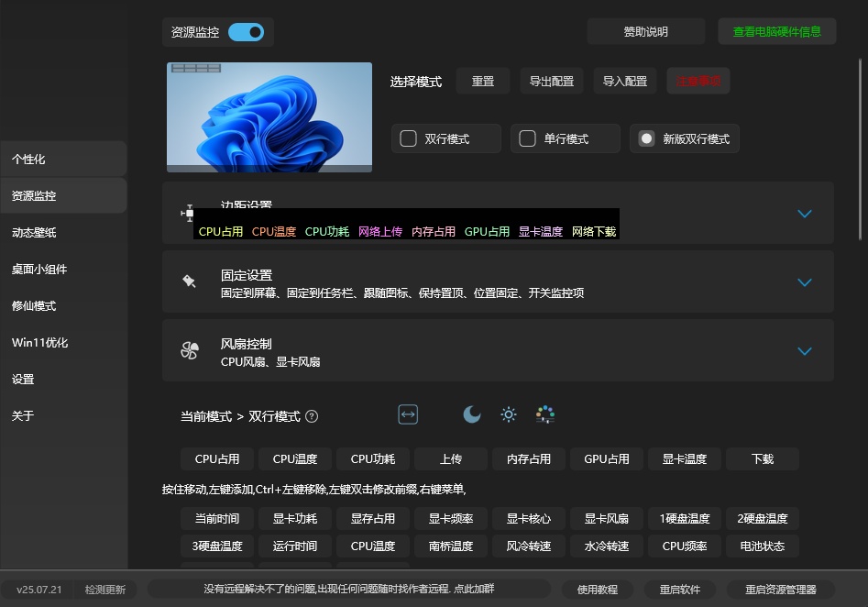Add 当前时间 monitor item

click(217, 518)
